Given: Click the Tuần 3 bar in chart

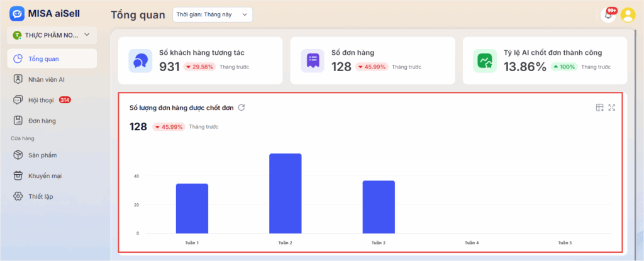Looking at the screenshot, I should tap(379, 207).
